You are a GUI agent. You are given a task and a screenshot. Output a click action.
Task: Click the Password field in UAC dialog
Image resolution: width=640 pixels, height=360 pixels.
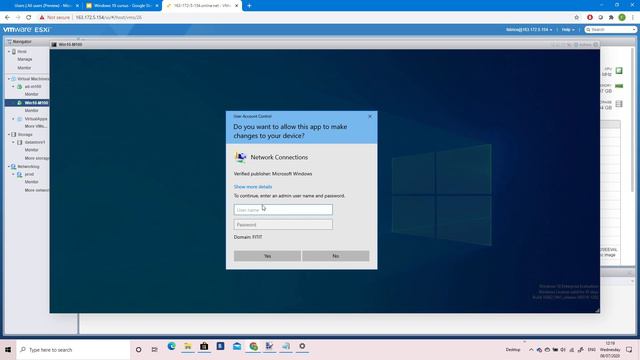click(283, 224)
